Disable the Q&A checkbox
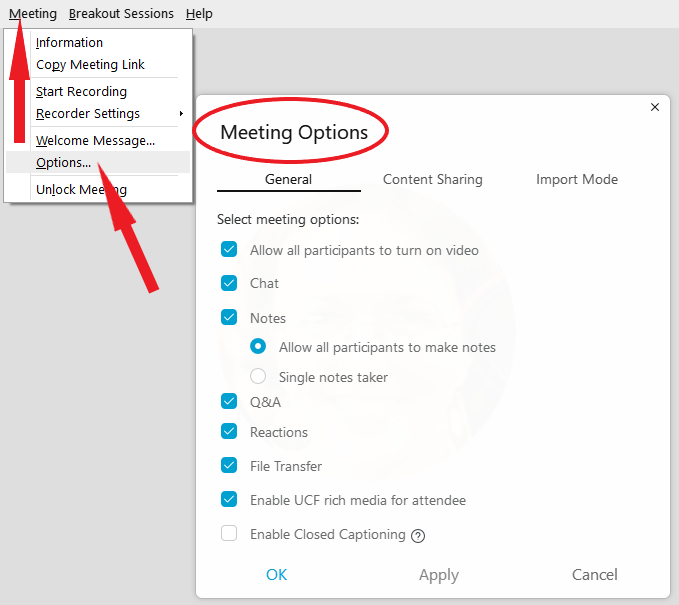This screenshot has height=605, width=679. pyautogui.click(x=229, y=401)
